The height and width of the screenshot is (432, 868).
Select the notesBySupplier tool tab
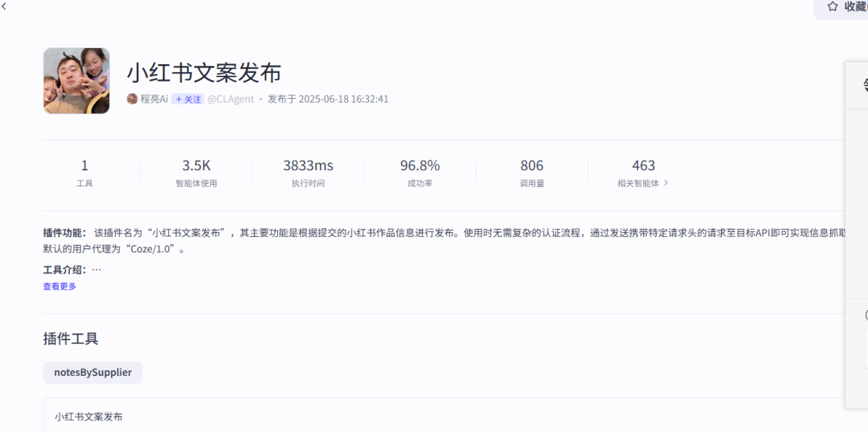point(93,373)
